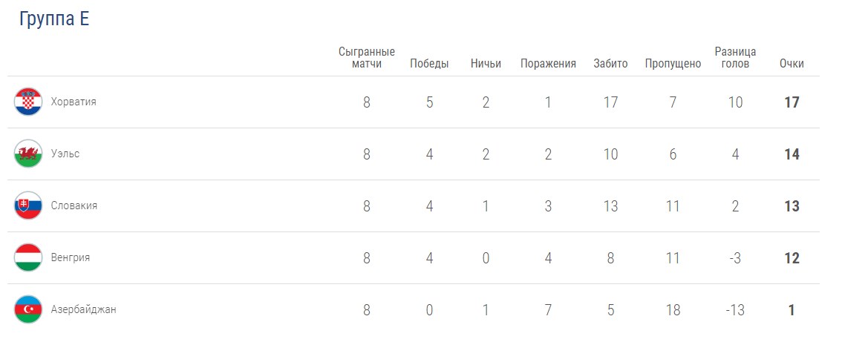868x342 pixels.
Task: Click the Hungary flag icon
Action: [x=28, y=257]
